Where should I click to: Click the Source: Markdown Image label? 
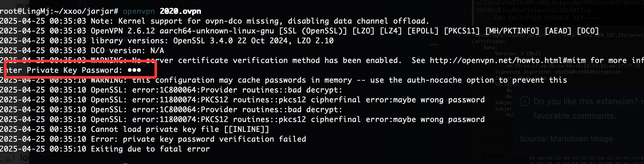coord(566,139)
